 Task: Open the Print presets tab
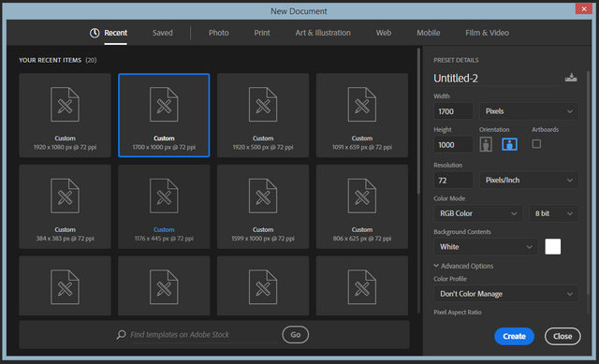262,33
